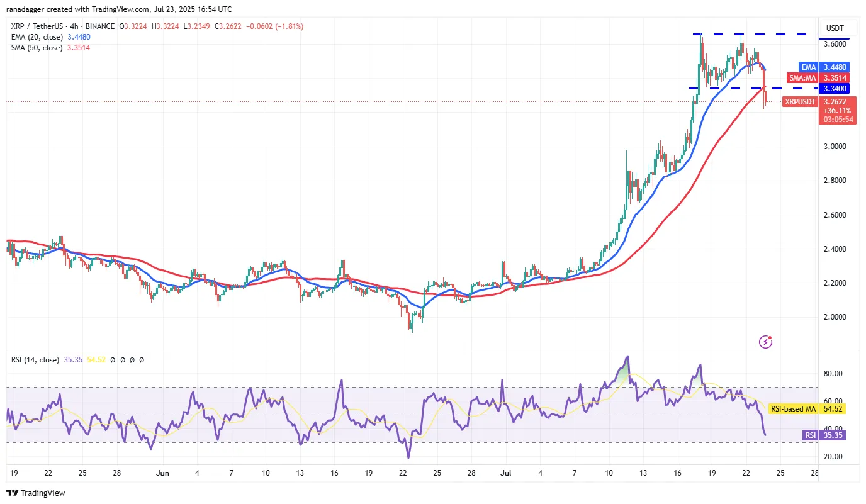Click the 2.0000 level on the price scale
The height and width of the screenshot is (504, 866).
[x=836, y=317]
